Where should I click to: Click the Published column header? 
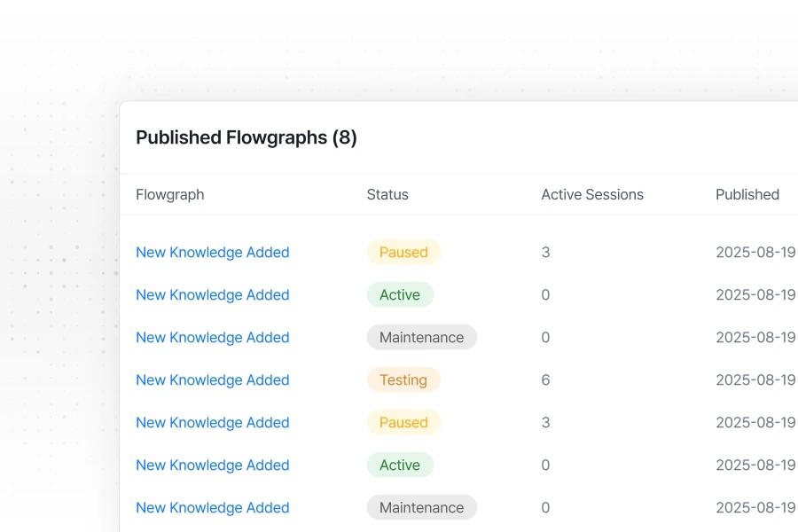click(747, 194)
